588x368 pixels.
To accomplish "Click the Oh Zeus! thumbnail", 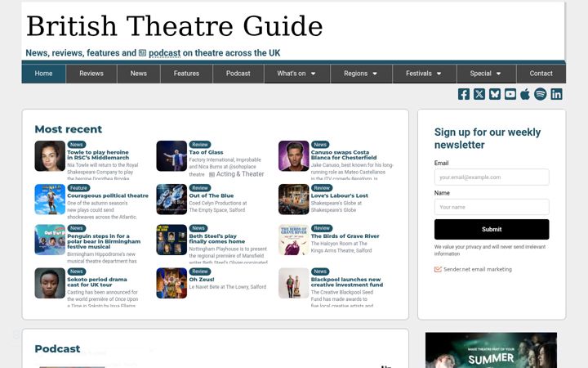I will tap(171, 283).
